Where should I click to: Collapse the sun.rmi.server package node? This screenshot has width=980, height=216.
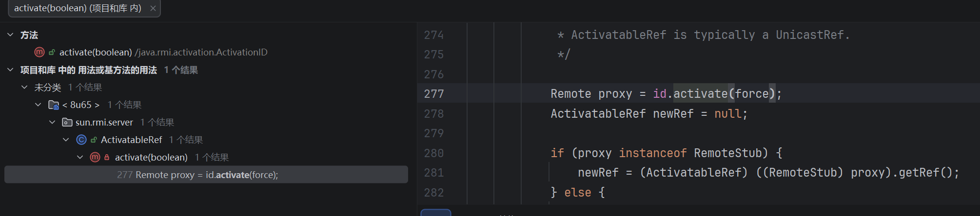coord(52,122)
